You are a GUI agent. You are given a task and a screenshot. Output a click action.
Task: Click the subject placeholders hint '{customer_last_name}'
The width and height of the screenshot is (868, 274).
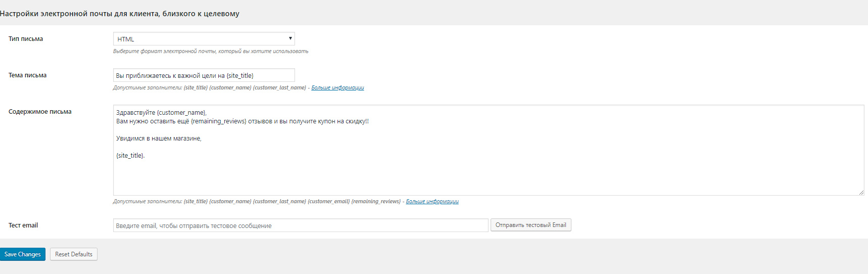[x=279, y=87]
